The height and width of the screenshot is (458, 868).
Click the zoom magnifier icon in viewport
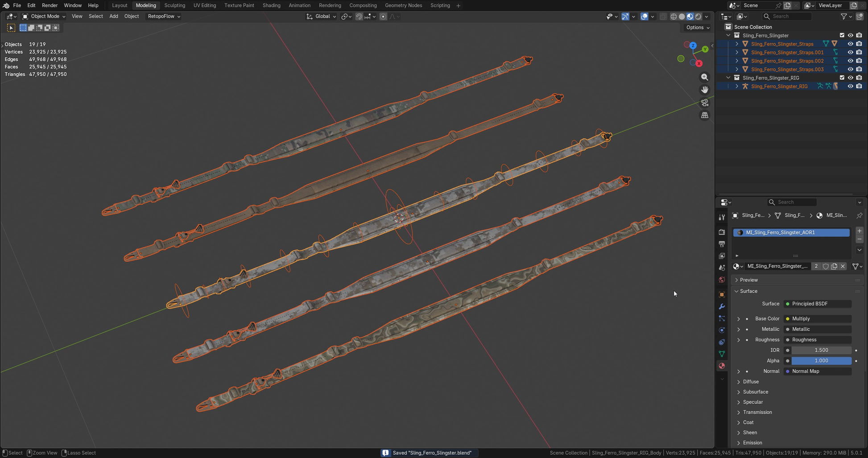click(x=704, y=77)
